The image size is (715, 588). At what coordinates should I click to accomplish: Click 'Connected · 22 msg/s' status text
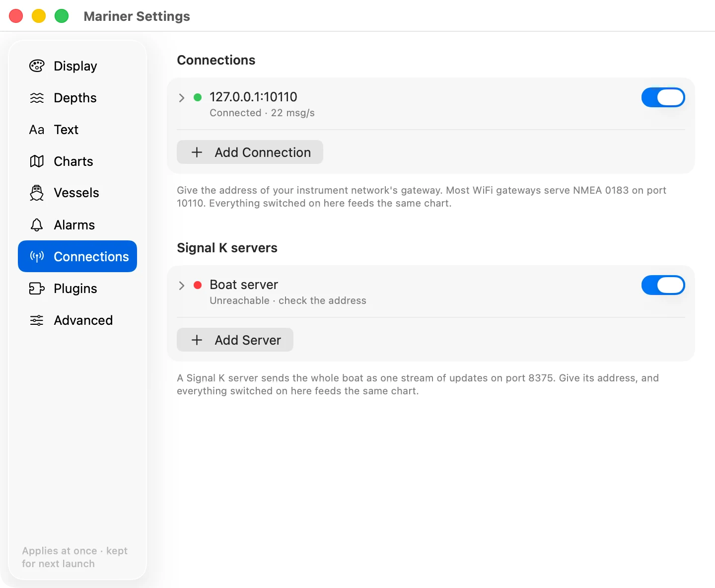coord(262,113)
